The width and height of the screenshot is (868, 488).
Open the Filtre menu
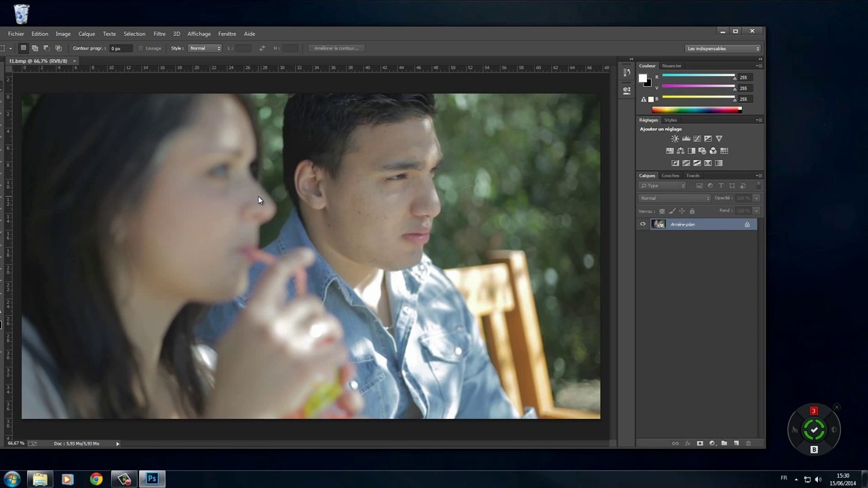point(159,34)
